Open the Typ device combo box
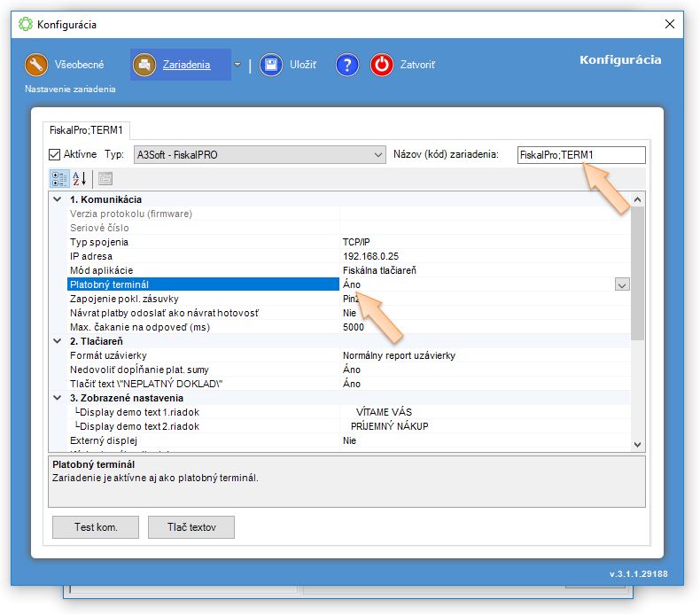Viewport: 700px width, 615px height. point(259,155)
